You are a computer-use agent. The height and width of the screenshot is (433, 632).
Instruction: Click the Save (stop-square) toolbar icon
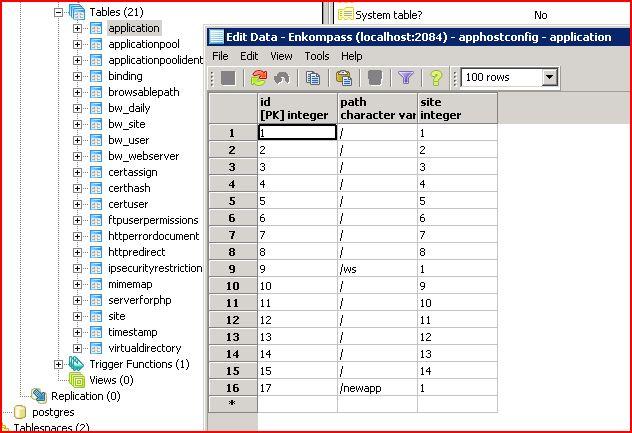point(228,78)
